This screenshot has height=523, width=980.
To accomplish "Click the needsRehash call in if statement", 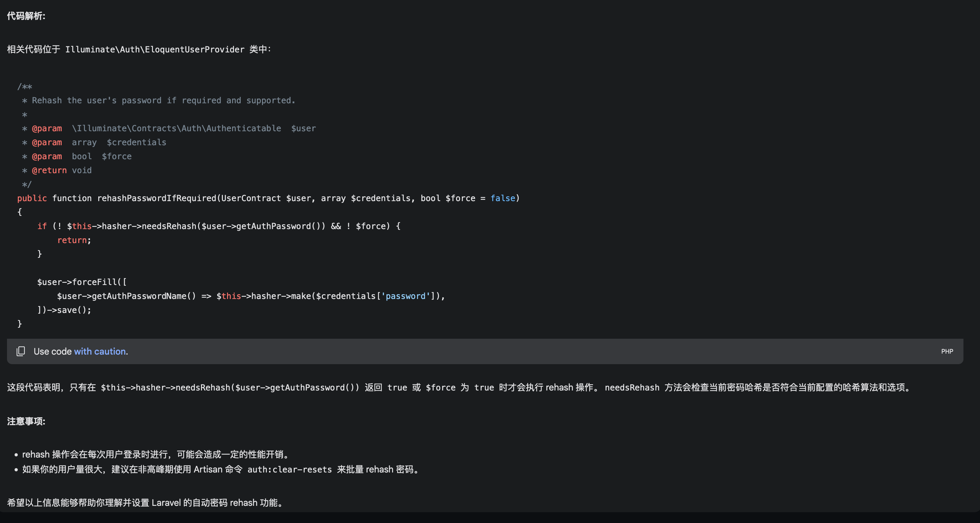I will pyautogui.click(x=169, y=226).
